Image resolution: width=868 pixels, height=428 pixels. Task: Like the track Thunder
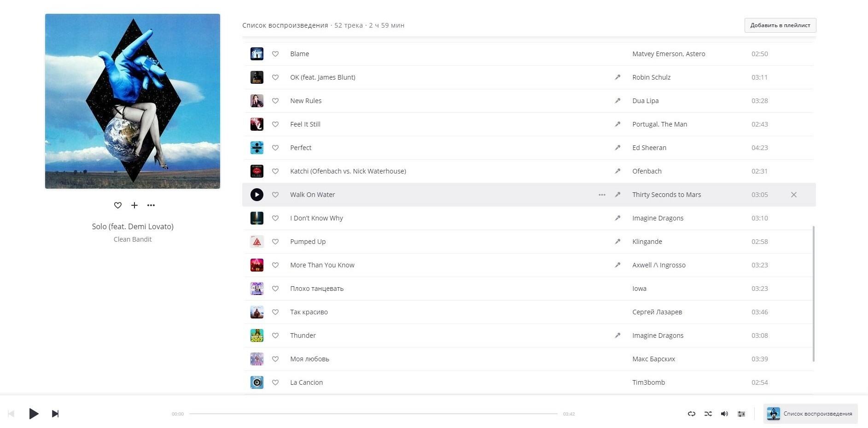click(x=275, y=335)
